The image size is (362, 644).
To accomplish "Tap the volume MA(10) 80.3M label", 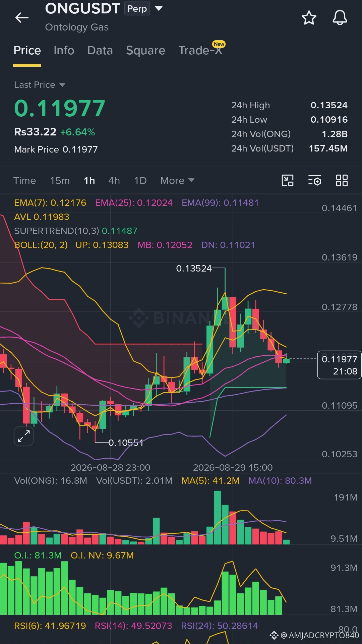I will tap(280, 481).
